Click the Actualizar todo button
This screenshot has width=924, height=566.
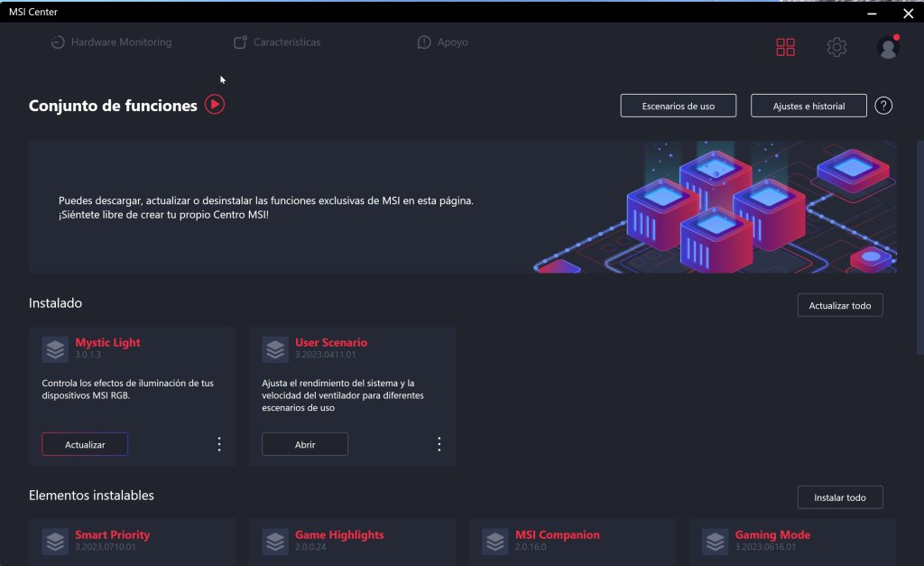840,305
